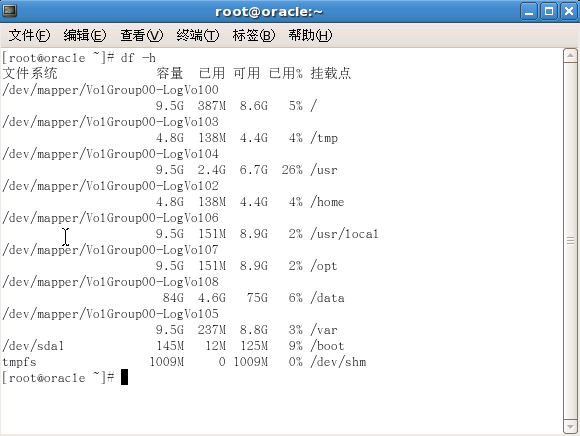Click the 84G capacity value

pos(173,298)
